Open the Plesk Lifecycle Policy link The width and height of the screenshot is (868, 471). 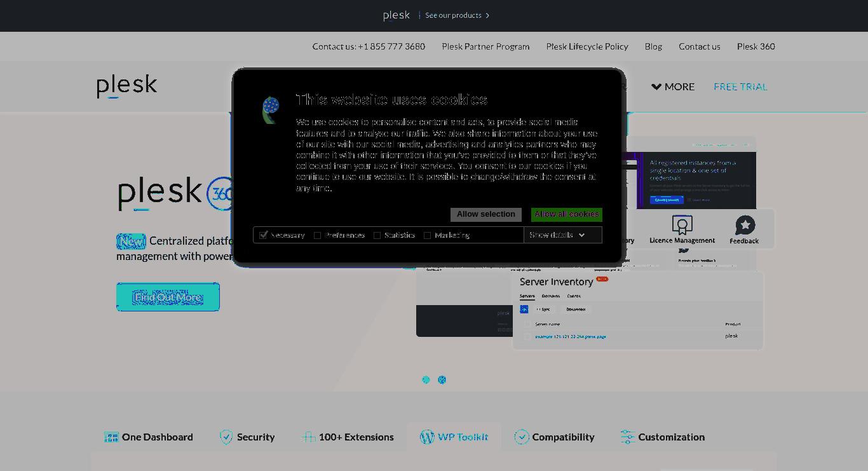[587, 46]
